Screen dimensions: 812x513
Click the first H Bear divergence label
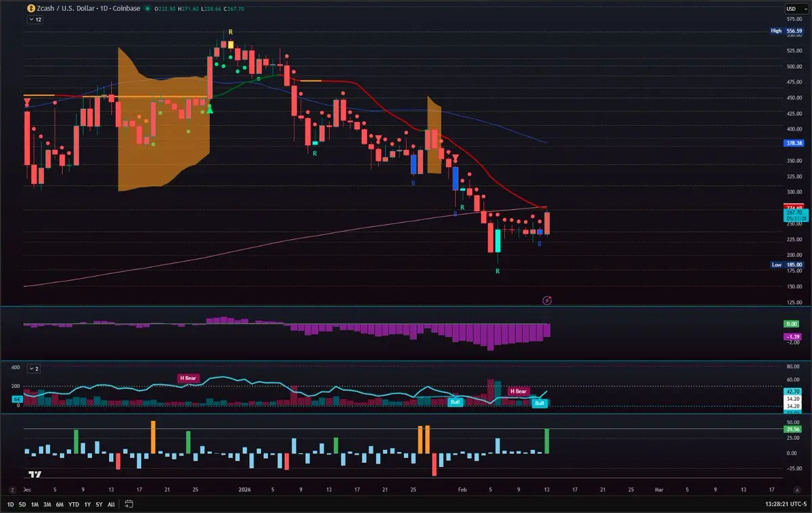pos(188,378)
